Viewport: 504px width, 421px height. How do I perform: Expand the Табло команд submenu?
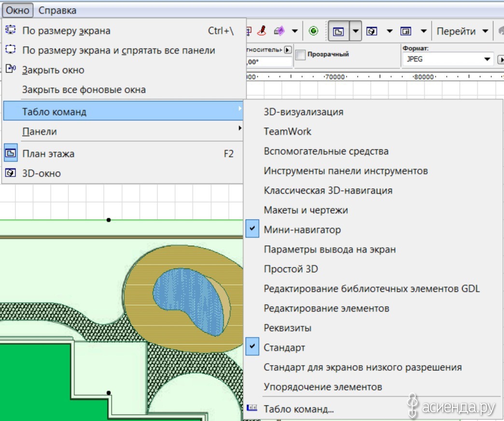point(123,111)
